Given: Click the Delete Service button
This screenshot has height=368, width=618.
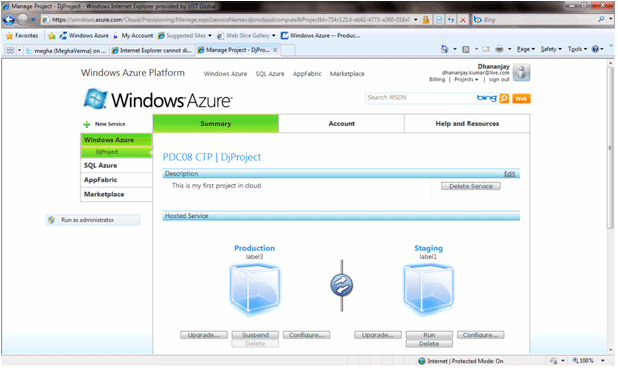Looking at the screenshot, I should [x=471, y=186].
